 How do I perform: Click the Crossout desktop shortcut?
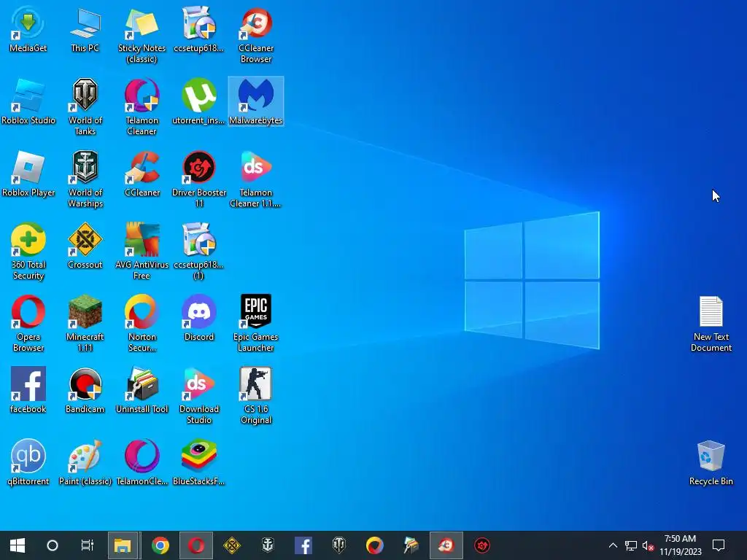pos(85,246)
